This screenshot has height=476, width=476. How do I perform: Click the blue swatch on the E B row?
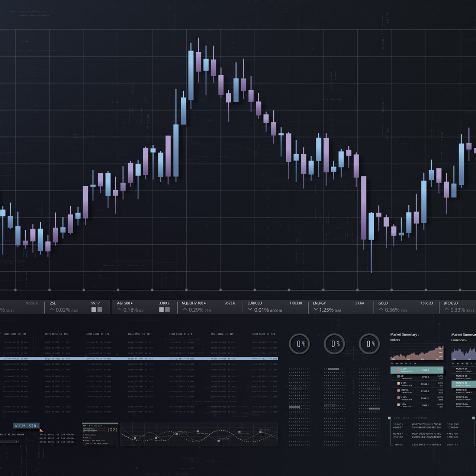coord(399,376)
